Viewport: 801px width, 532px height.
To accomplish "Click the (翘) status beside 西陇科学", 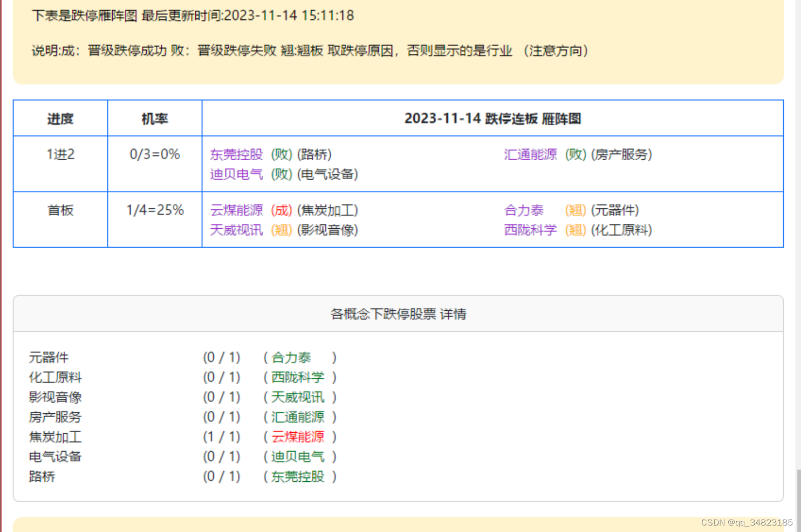I will pyautogui.click(x=576, y=230).
